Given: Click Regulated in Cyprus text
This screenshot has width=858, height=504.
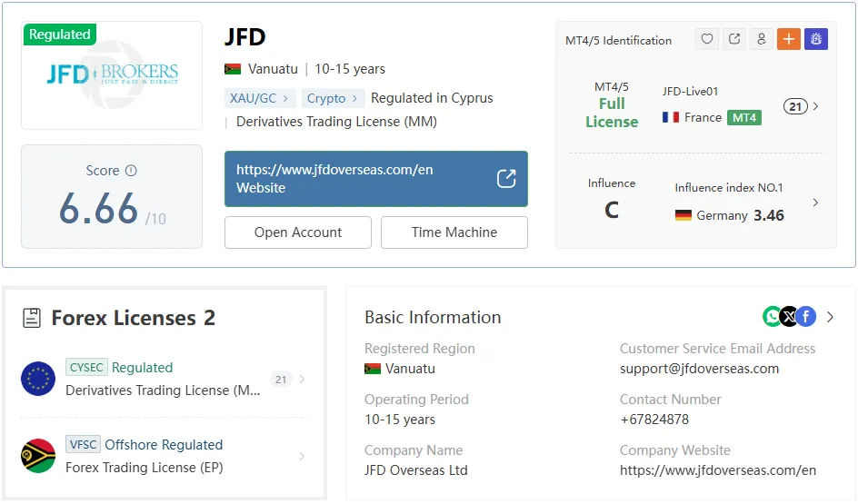Looking at the screenshot, I should 432,98.
